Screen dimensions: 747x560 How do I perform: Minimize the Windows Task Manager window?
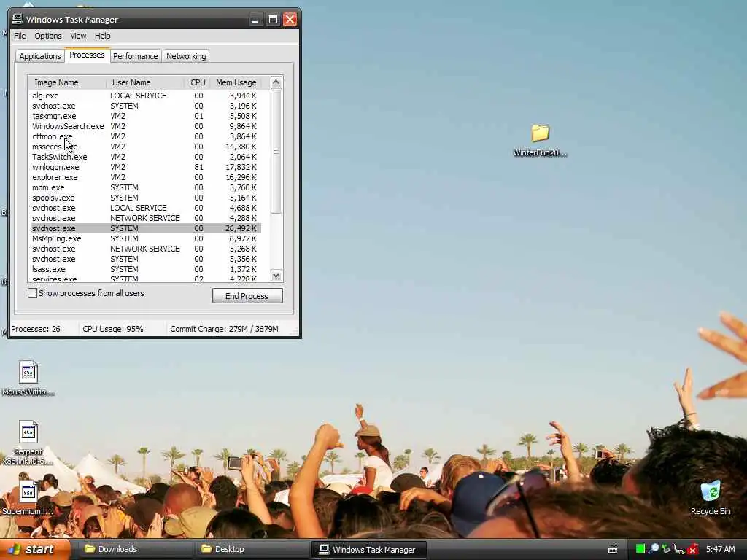255,20
